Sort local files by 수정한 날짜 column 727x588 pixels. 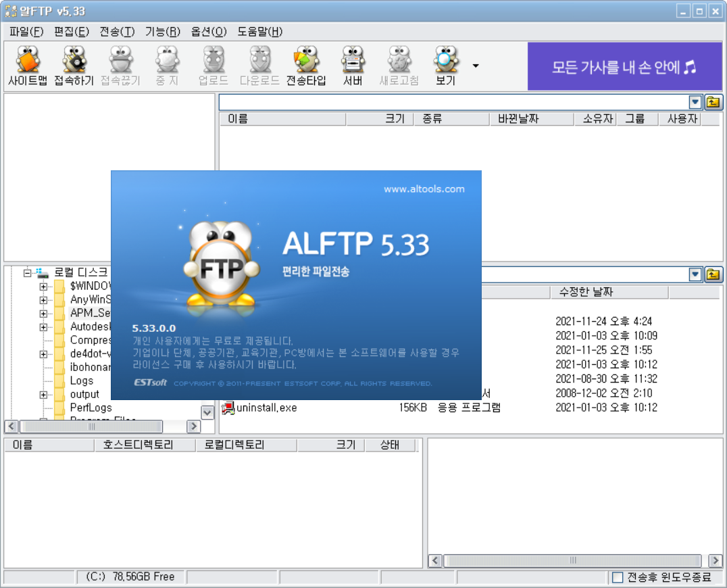click(609, 292)
